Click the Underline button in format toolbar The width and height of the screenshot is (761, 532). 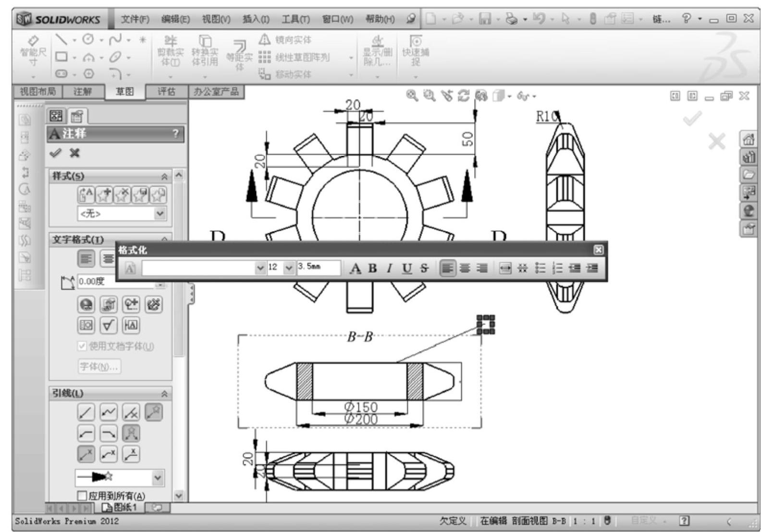(407, 268)
